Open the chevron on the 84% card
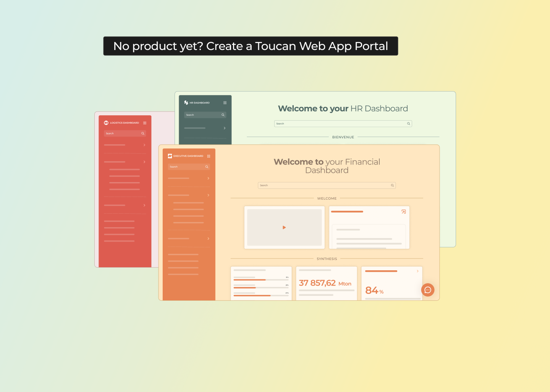 pyautogui.click(x=417, y=271)
